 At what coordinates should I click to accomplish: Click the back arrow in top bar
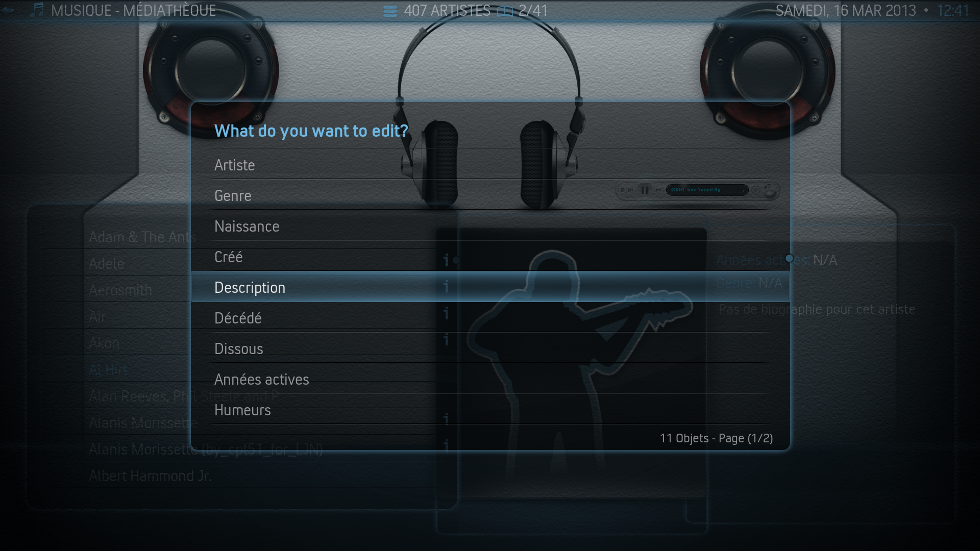click(8, 10)
